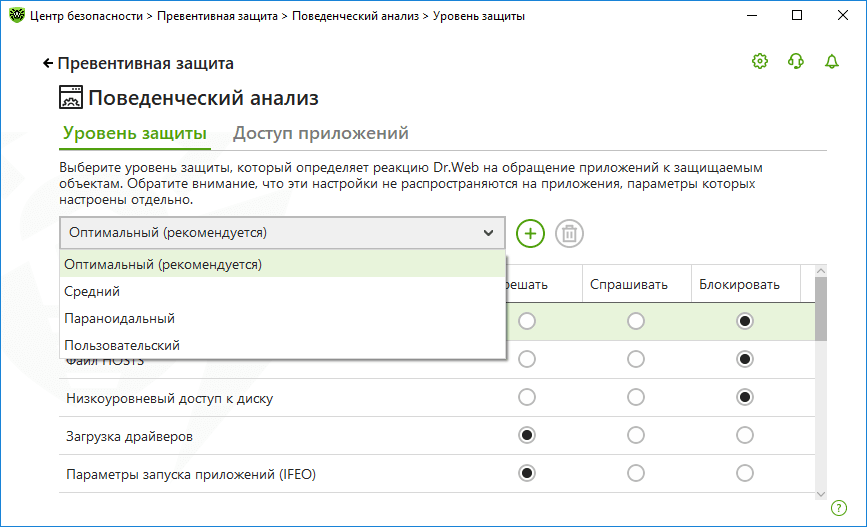Viewport: 867px width, 527px height.
Task: Close the Центр безопасности window
Action: point(843,15)
